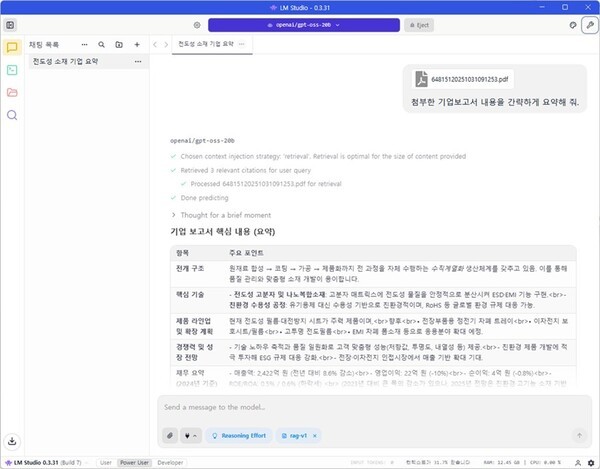Open the openai/gpt-oss-20b model selector
This screenshot has height=469, width=600.
(304, 25)
